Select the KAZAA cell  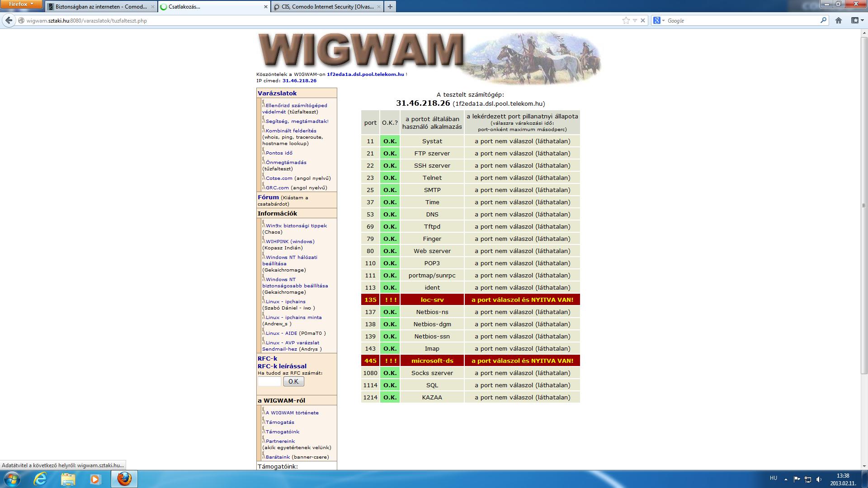click(x=432, y=397)
